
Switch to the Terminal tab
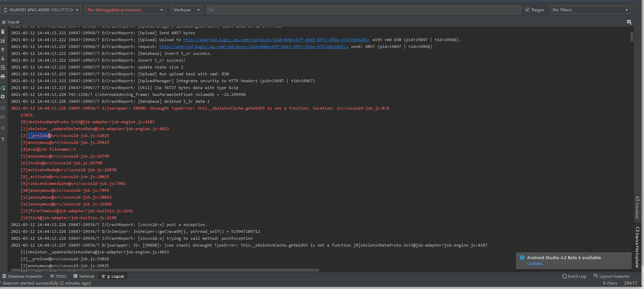pos(84,276)
